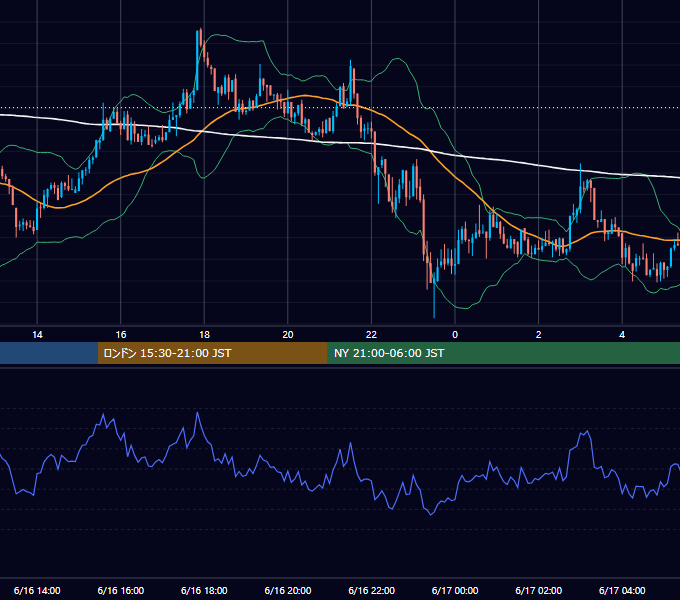
Task: Click the 6/16 16:00 indicator axis label
Action: pos(121,590)
